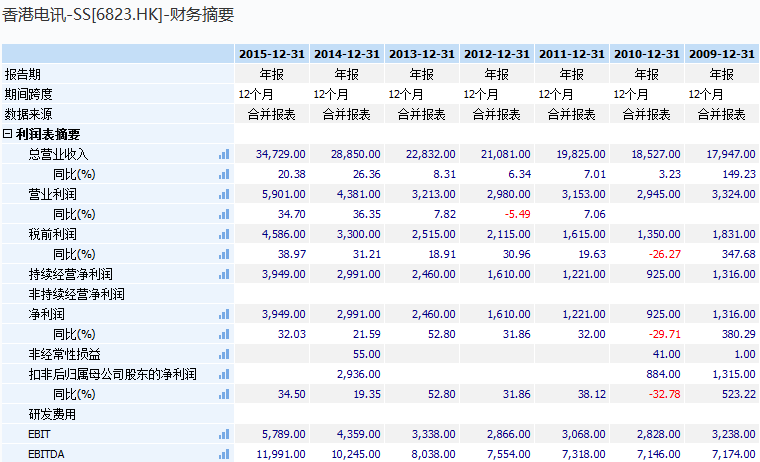The image size is (760, 462).
Task: Select negative growth value -5.49
Action: pyautogui.click(x=517, y=214)
